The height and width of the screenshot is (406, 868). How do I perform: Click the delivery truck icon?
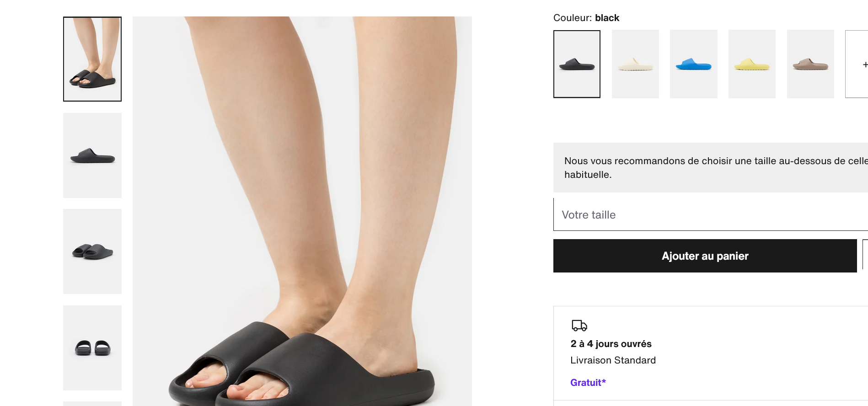click(x=579, y=326)
